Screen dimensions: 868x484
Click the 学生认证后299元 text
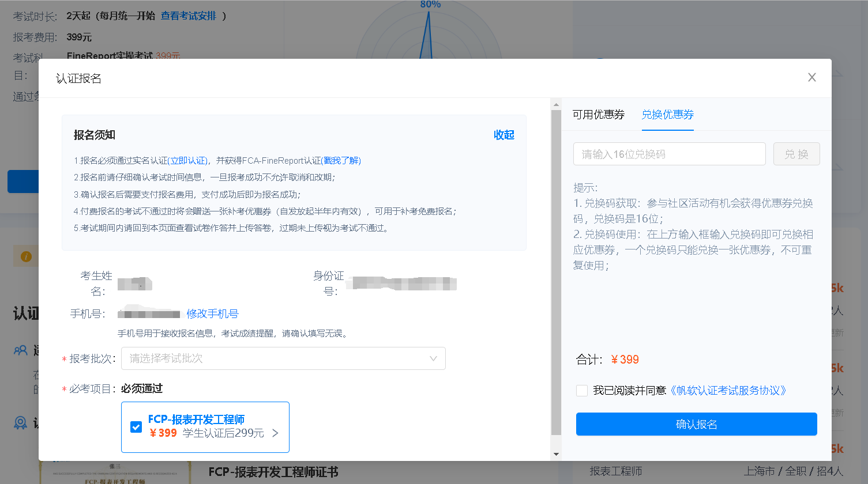pos(223,433)
